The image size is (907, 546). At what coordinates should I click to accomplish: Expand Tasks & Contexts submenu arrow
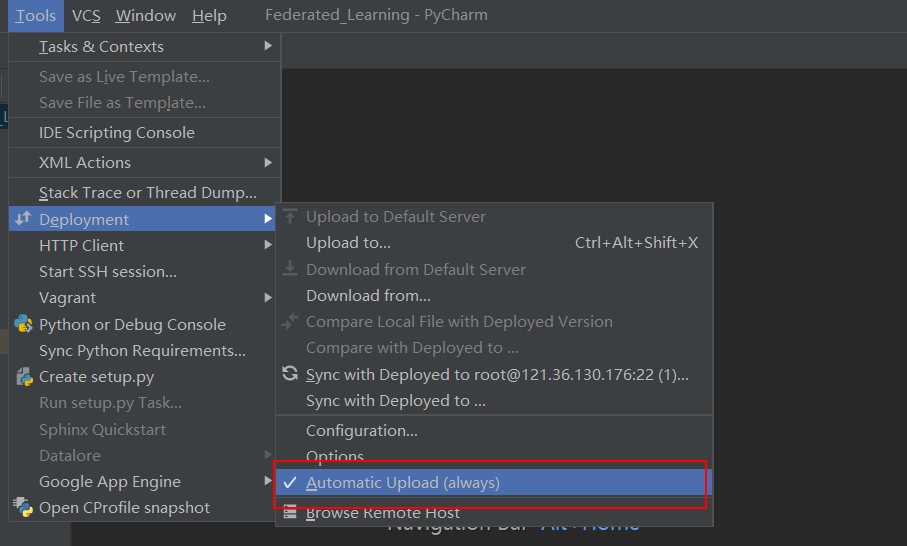268,46
